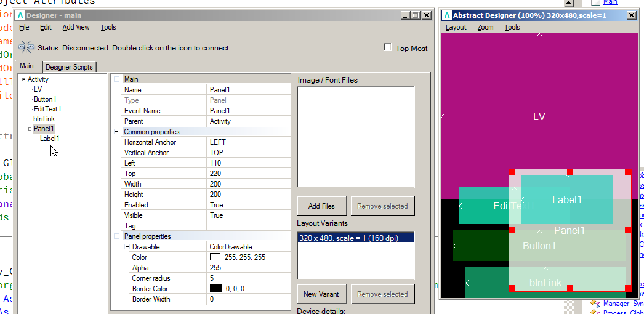Open the Tools menu in Abstract Designer
Image resolution: width=644 pixels, height=314 pixels.
[x=512, y=27]
